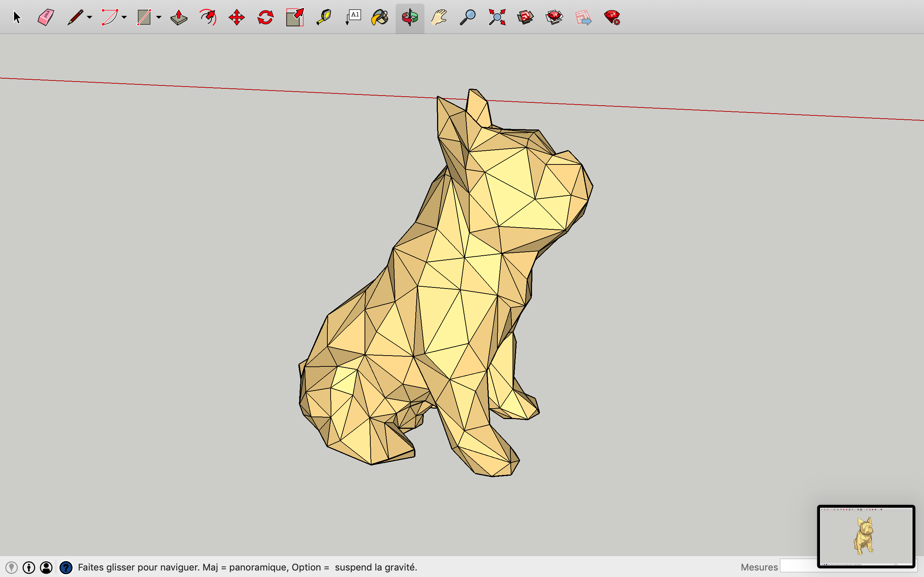Select the Offset tool

(208, 17)
